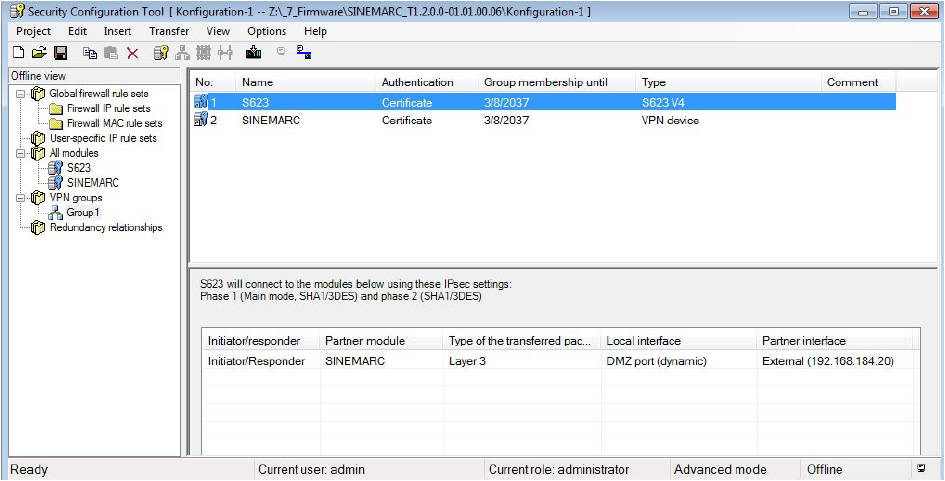Open the View menu
Image resolution: width=945 pixels, height=481 pixels.
(218, 31)
